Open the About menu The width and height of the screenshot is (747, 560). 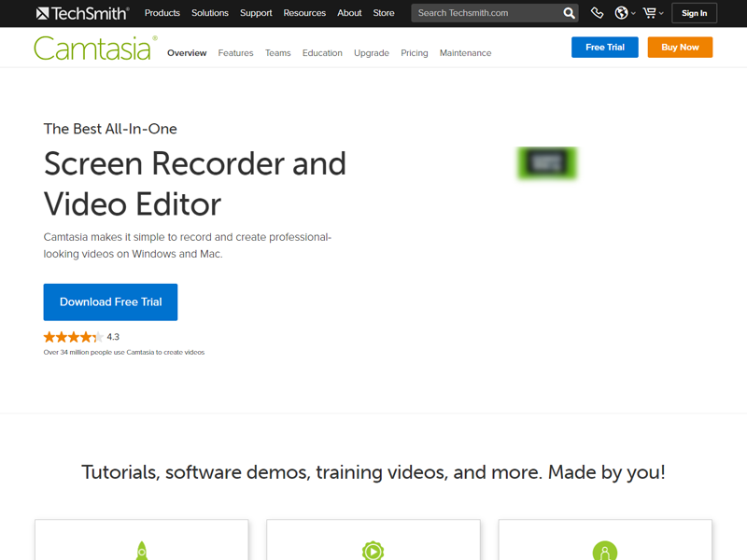(x=349, y=13)
